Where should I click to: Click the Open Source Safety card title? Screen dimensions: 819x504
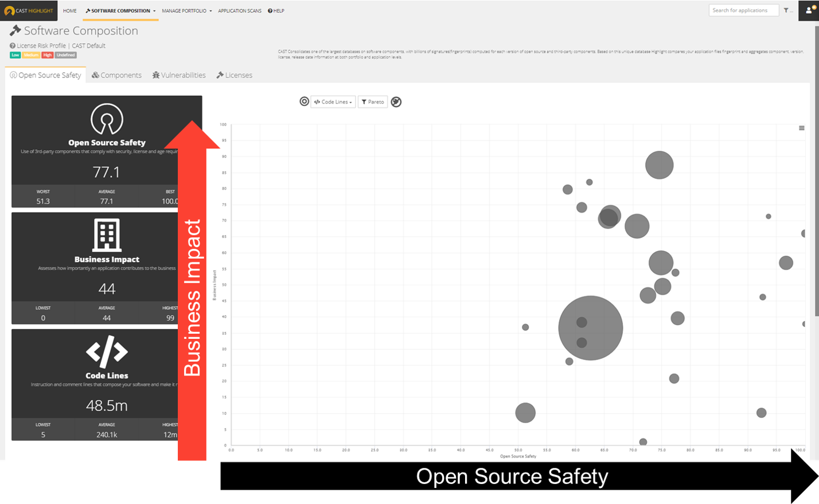pos(107,143)
